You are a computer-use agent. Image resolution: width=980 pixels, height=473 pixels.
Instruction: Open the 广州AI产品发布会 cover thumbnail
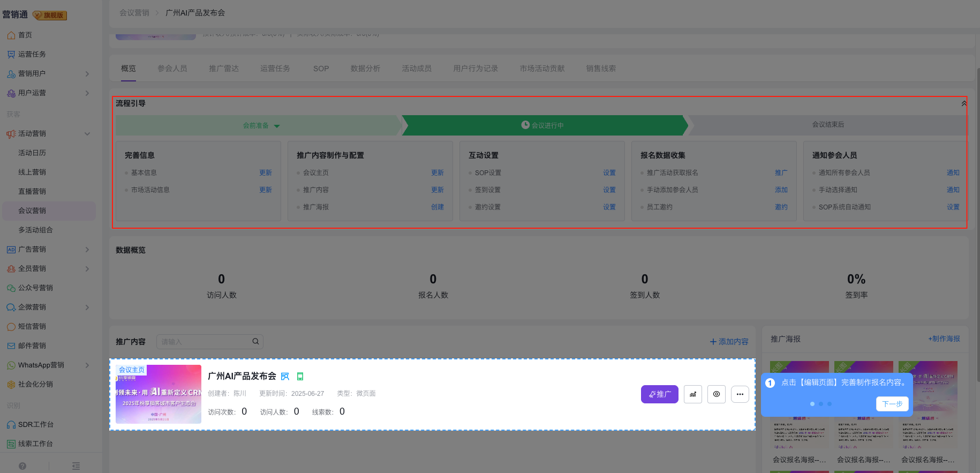[x=159, y=394]
